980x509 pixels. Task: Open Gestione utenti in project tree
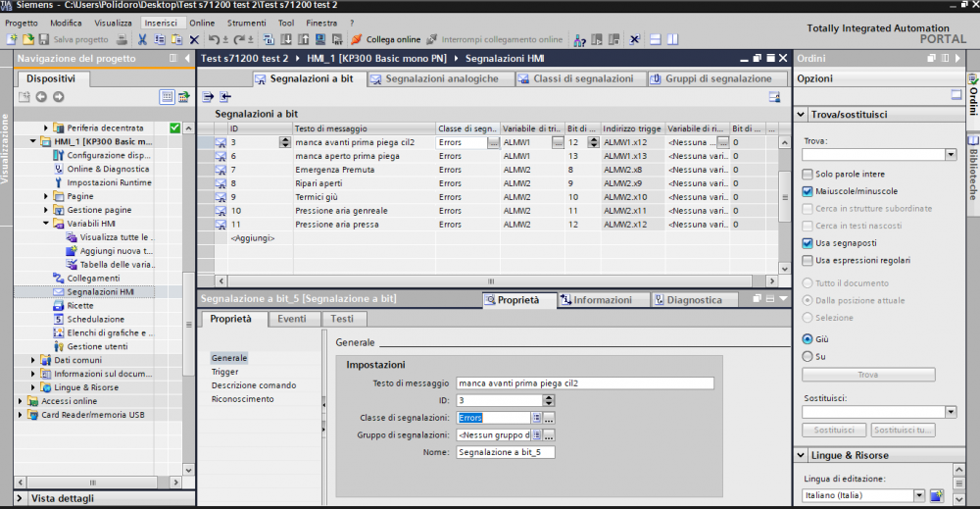97,346
